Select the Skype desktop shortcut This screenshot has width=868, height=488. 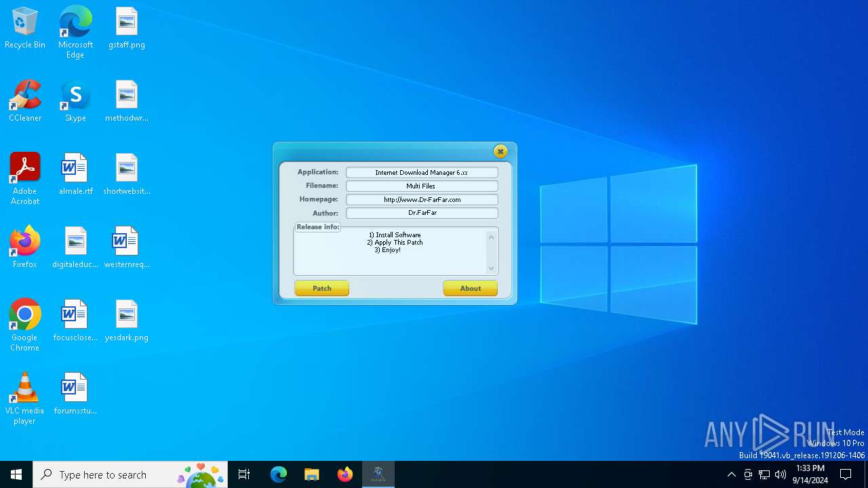click(75, 102)
